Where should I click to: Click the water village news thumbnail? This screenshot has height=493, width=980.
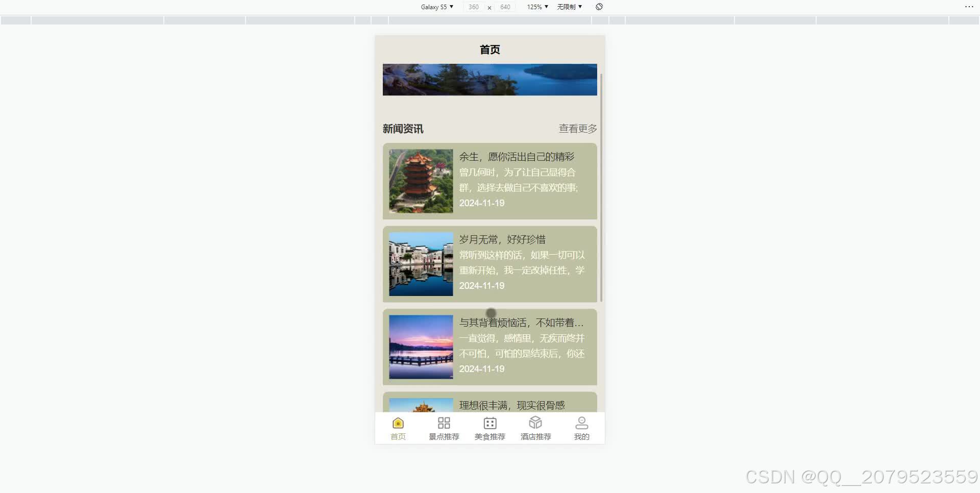tap(421, 264)
